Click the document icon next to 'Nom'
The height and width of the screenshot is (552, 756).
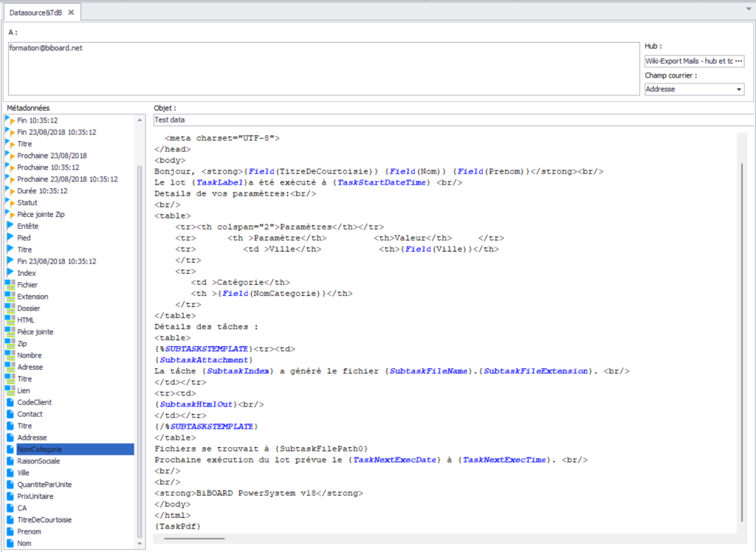10,543
